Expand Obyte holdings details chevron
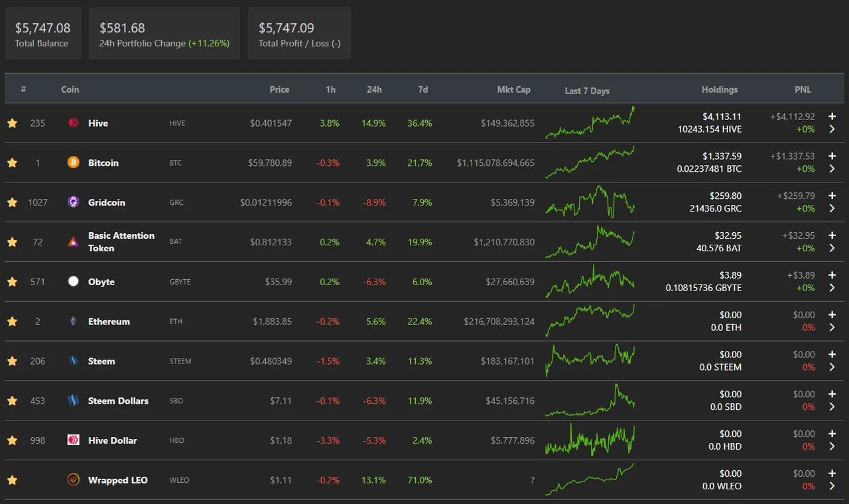Screen dimensions: 849x504 coord(832,288)
